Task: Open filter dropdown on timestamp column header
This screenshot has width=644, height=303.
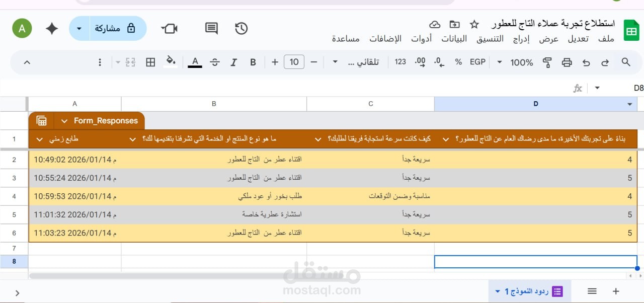Action: click(40, 139)
